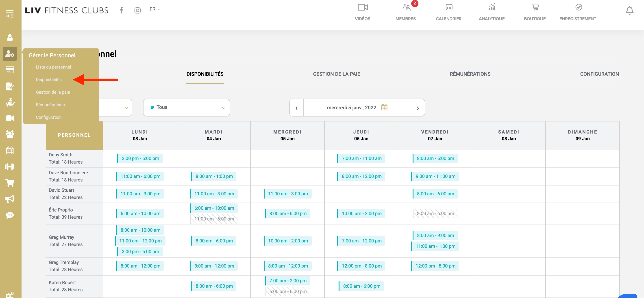
Task: Click the Facebook icon in header
Action: pos(122,10)
